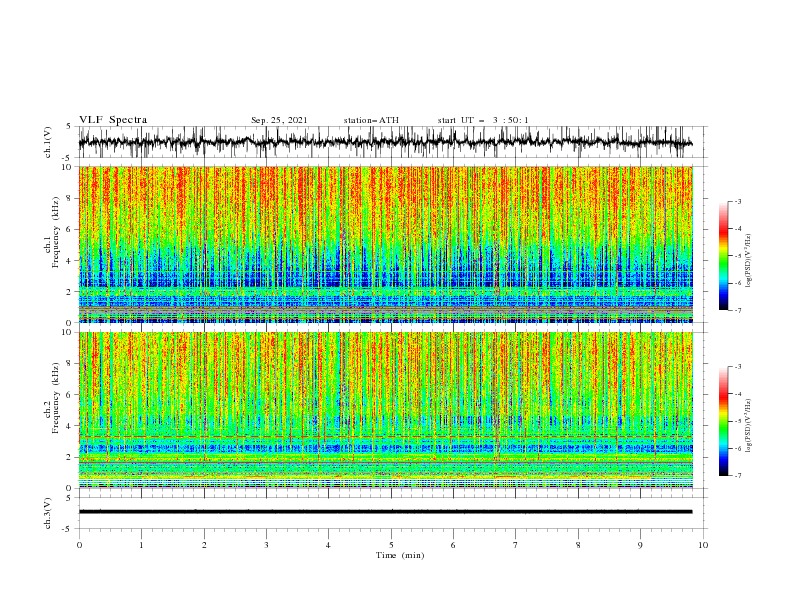The height and width of the screenshot is (612, 792).
Task: Click the ch.3 flat black waveform trace
Action: 386,512
